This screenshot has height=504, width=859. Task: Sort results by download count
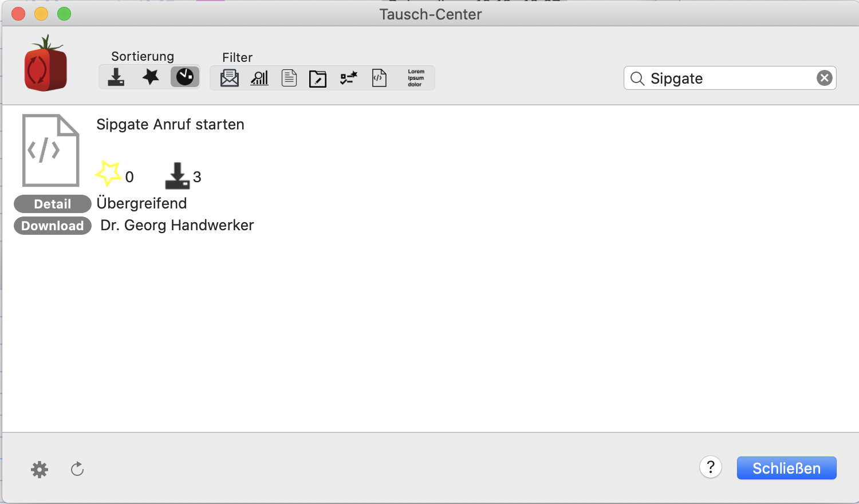pos(116,77)
